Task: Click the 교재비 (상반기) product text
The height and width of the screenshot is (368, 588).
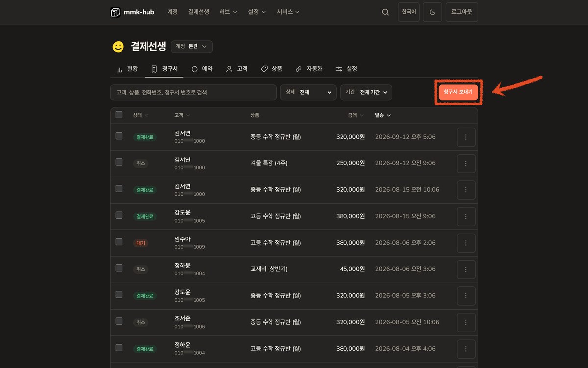Action: point(269,269)
